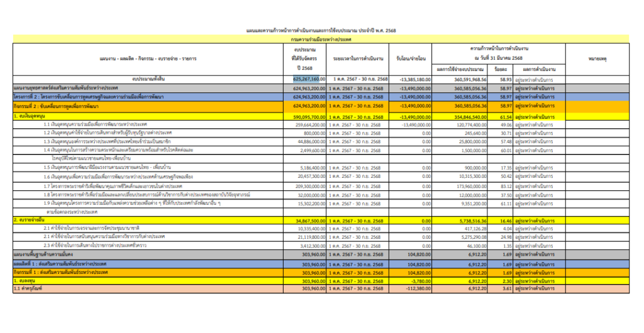
Task: Select the ผลการใช้จ่ายงบประมาณ sub-header
Action: tap(461, 68)
